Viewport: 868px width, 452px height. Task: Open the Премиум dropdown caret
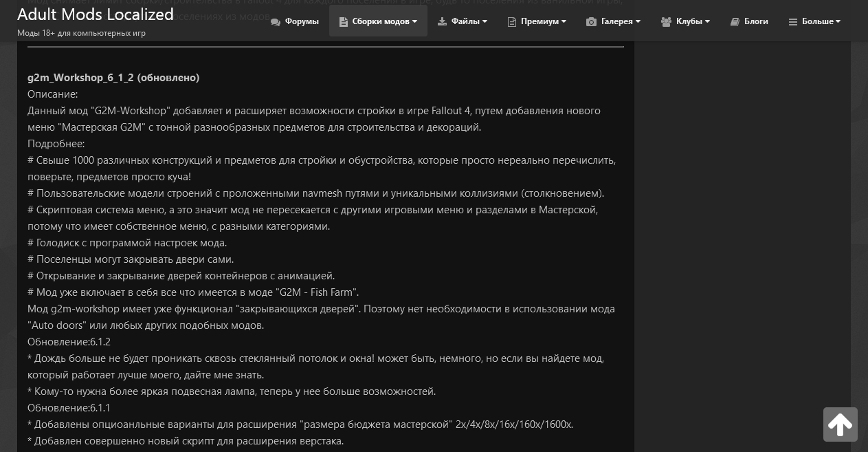point(564,22)
